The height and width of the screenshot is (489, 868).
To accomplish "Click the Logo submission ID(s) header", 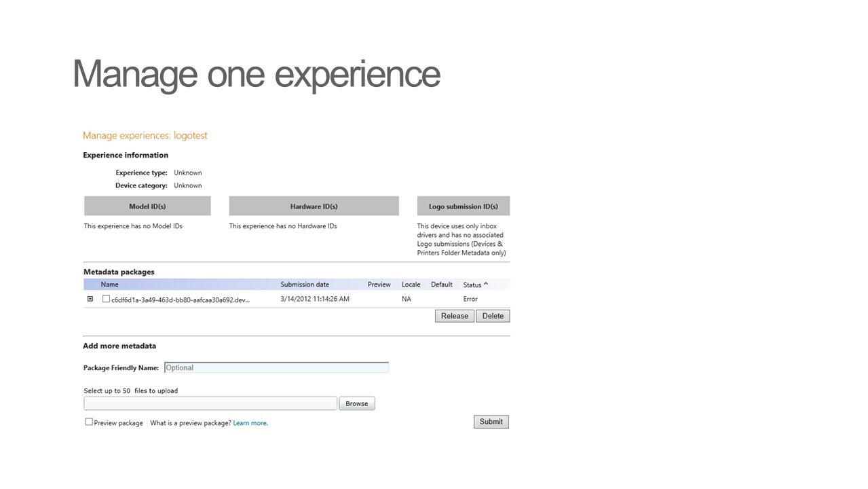I will click(464, 206).
